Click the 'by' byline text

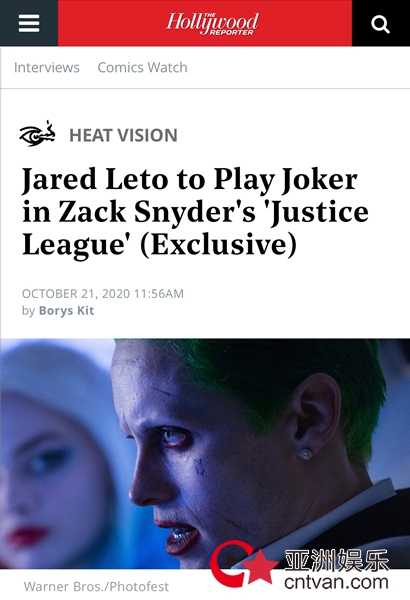[29, 311]
